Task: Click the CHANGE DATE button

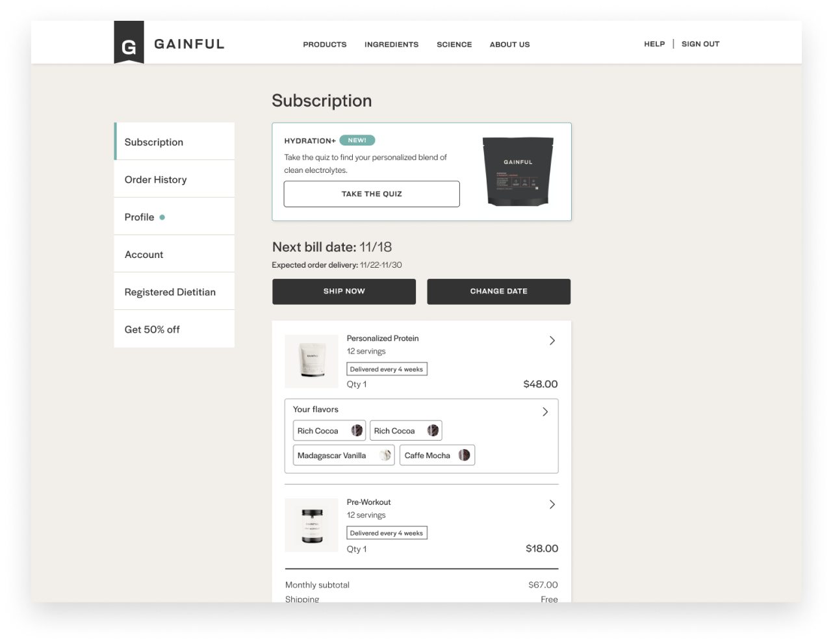Action: 498,292
